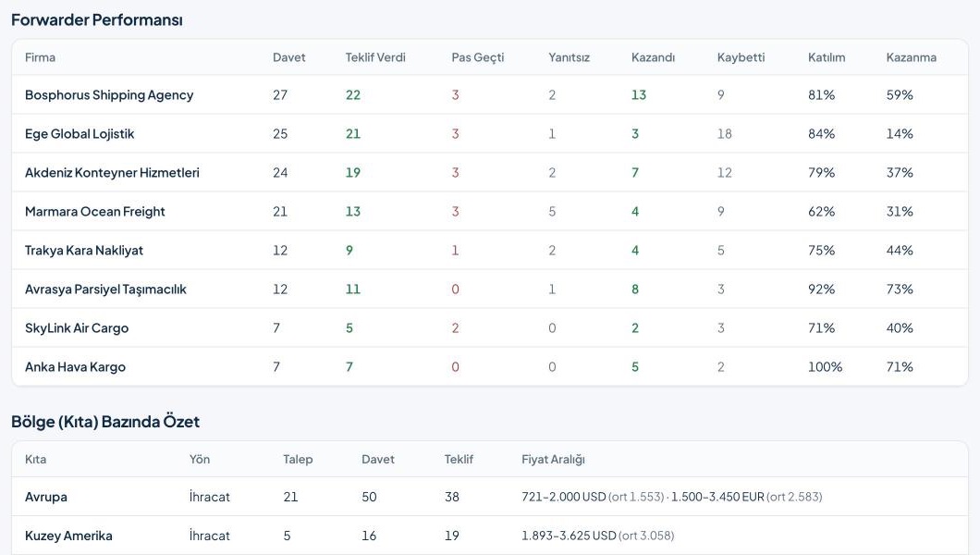Viewport: 980px width, 555px height.
Task: Click Anka Hava Kargo's 100% participation value
Action: 825,367
